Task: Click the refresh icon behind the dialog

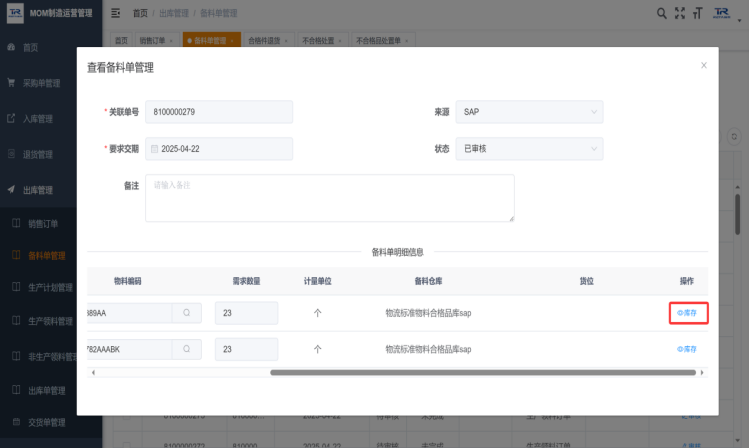Action: click(x=734, y=137)
